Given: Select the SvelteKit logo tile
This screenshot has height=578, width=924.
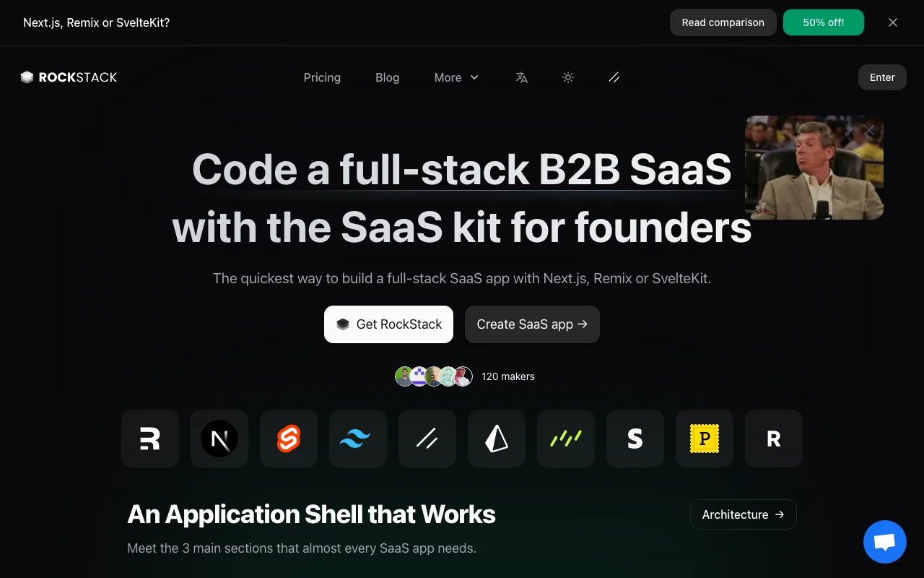Looking at the screenshot, I should pyautogui.click(x=289, y=439).
